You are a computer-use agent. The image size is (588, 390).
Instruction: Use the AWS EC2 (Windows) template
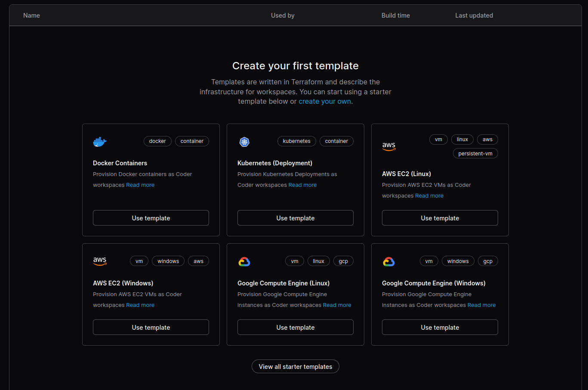tap(151, 327)
